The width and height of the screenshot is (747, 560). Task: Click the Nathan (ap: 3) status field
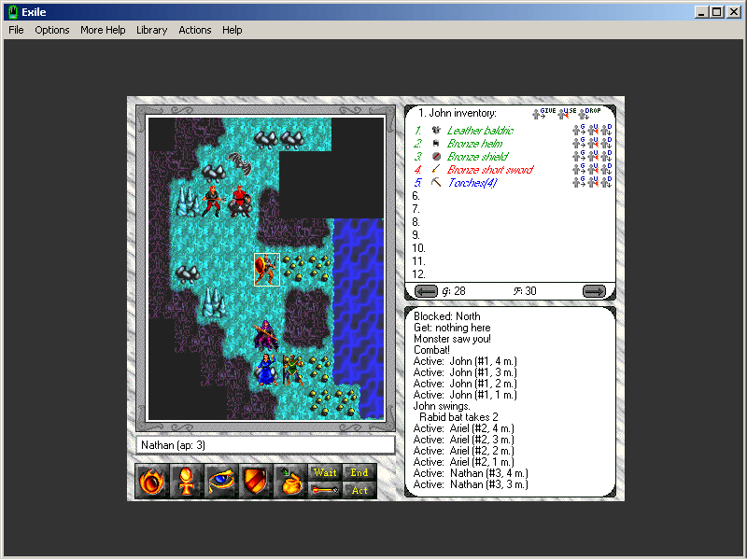[265, 445]
